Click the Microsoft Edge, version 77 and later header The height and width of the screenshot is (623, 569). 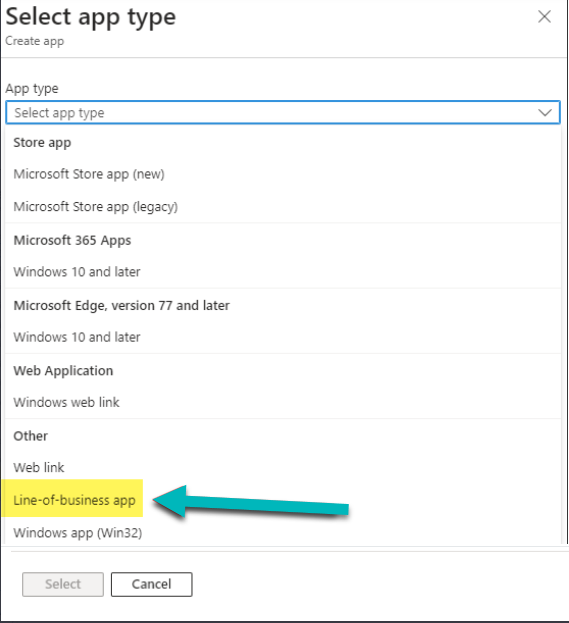point(122,305)
